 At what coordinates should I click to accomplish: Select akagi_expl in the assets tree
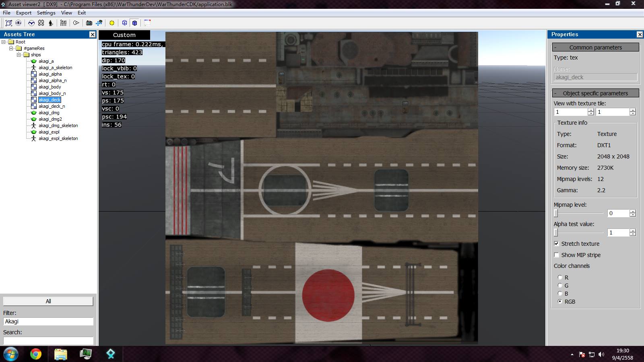click(x=49, y=132)
